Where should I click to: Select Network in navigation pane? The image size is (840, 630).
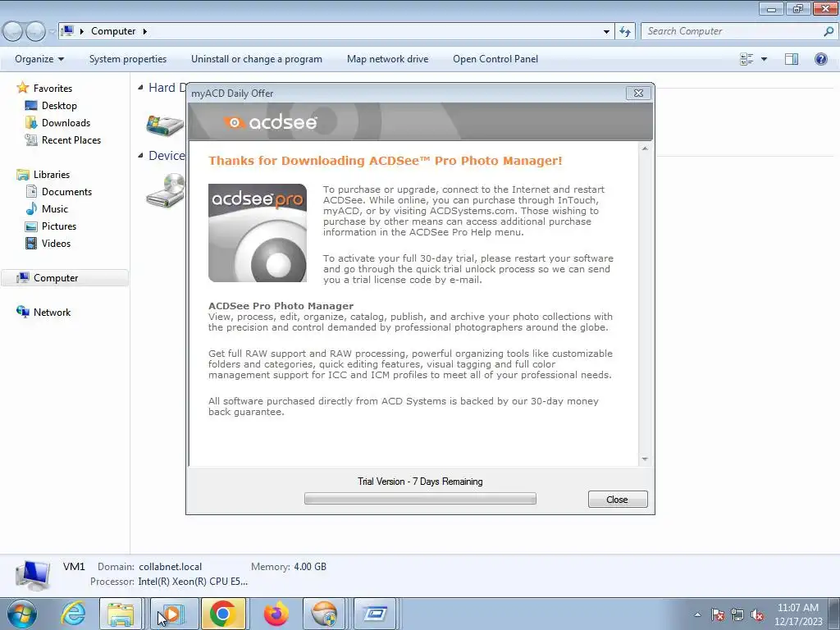point(52,312)
